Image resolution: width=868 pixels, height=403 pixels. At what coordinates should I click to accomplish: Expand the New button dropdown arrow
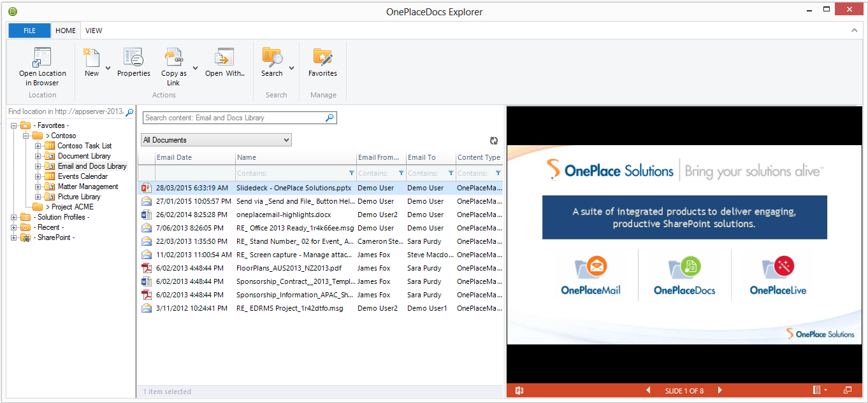pos(108,68)
